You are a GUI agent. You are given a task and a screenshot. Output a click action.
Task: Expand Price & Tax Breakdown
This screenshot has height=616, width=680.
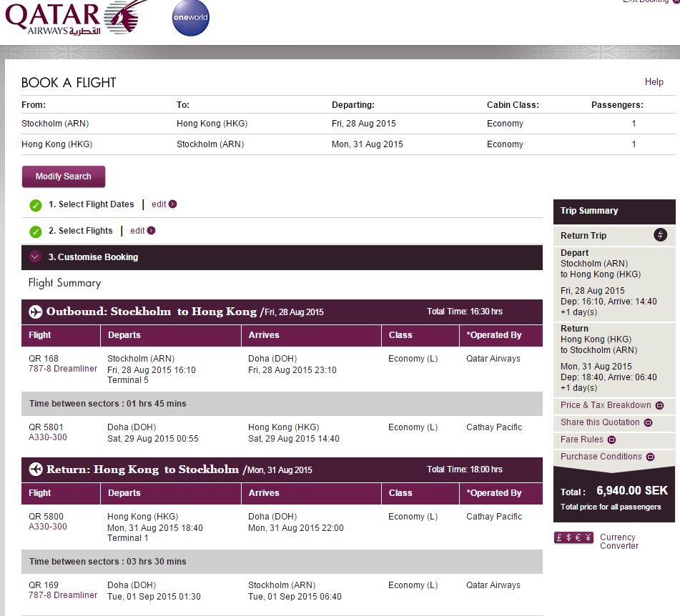(x=659, y=406)
